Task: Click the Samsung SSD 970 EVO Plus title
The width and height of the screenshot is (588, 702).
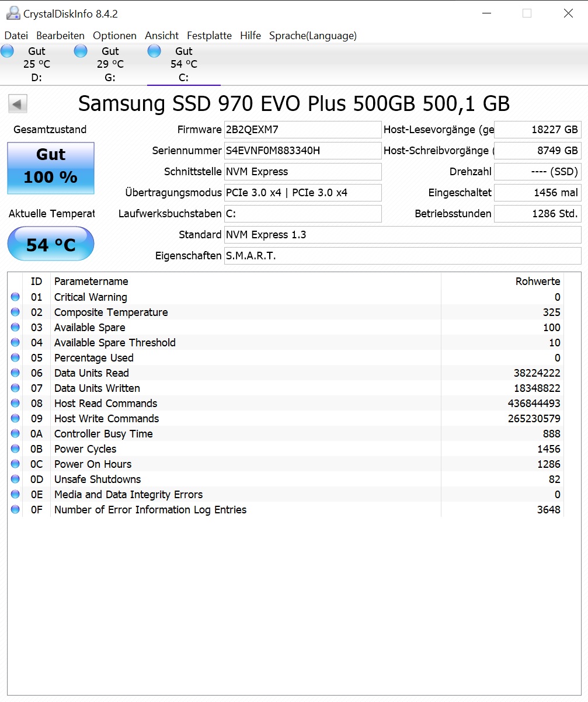Action: pyautogui.click(x=294, y=104)
